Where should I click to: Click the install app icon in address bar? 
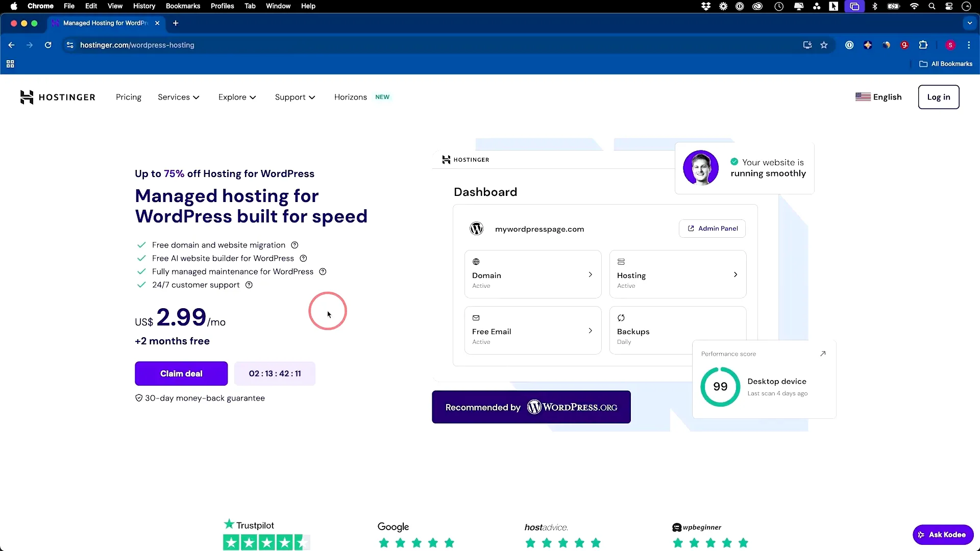pos(807,45)
